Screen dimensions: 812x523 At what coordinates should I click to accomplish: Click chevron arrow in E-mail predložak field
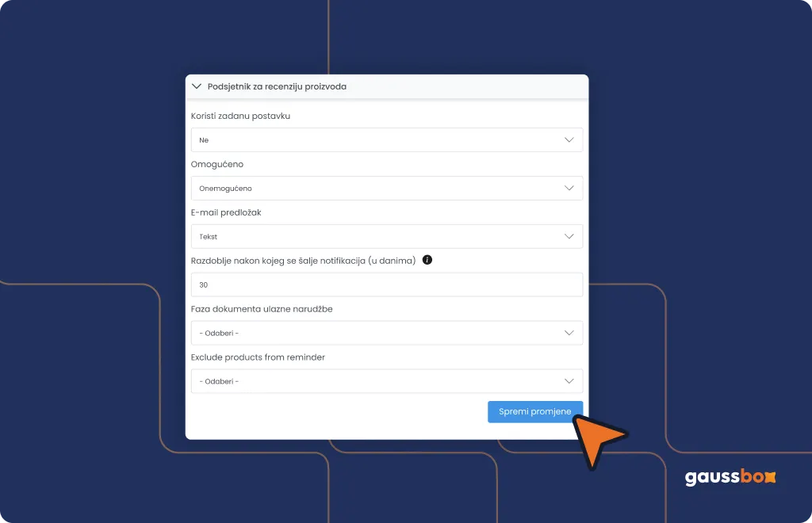[x=569, y=236]
